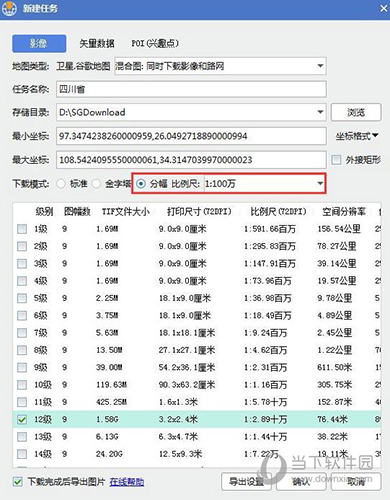This screenshot has height=500, width=390.
Task: Check the 11级 row checkbox
Action: (22, 402)
